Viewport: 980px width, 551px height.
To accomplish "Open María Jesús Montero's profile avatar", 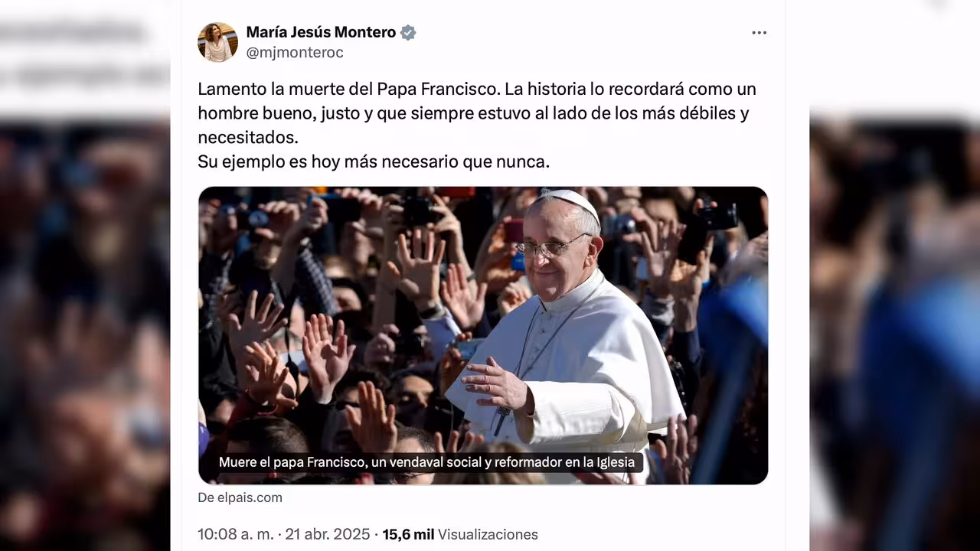I will click(217, 42).
